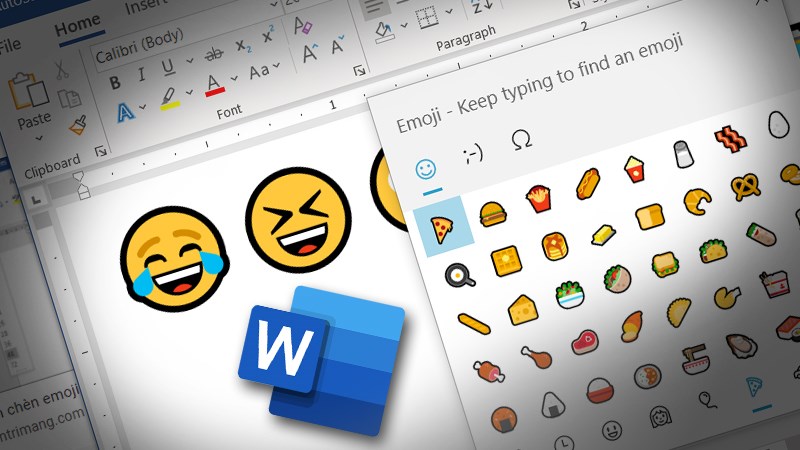
Task: Toggle Underline formatting
Action: pos(168,67)
